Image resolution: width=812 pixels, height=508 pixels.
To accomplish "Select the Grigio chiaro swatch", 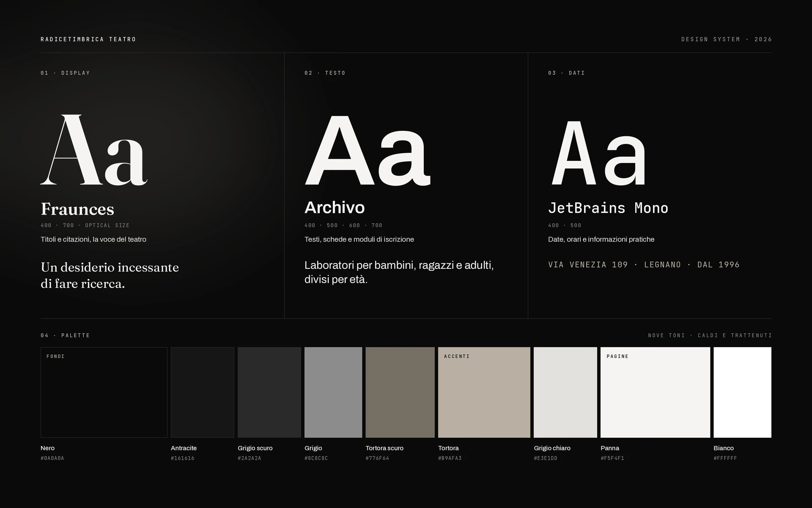I will pos(565,392).
